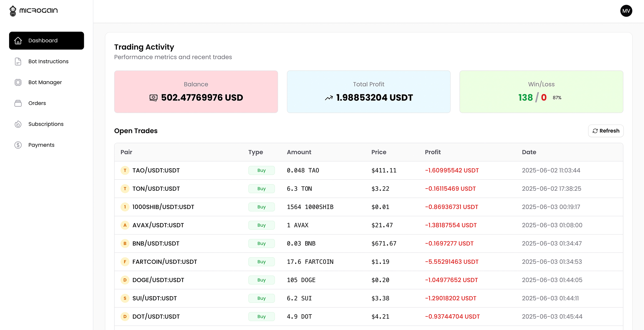Click the Balance banknote icon

point(153,98)
